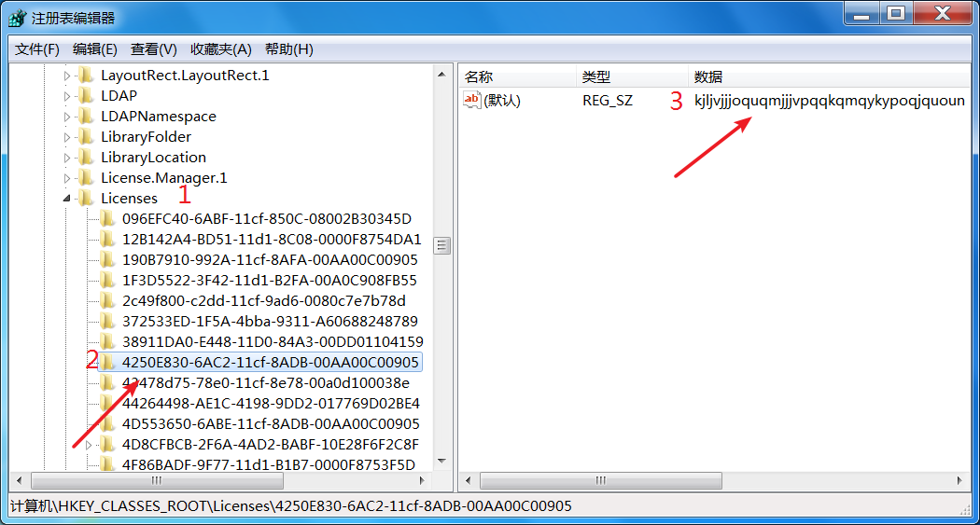This screenshot has height=525, width=980.
Task: Select key 2c49f800-c2dd-11cf-9ad6-0080c7e7b78d
Action: click(264, 301)
